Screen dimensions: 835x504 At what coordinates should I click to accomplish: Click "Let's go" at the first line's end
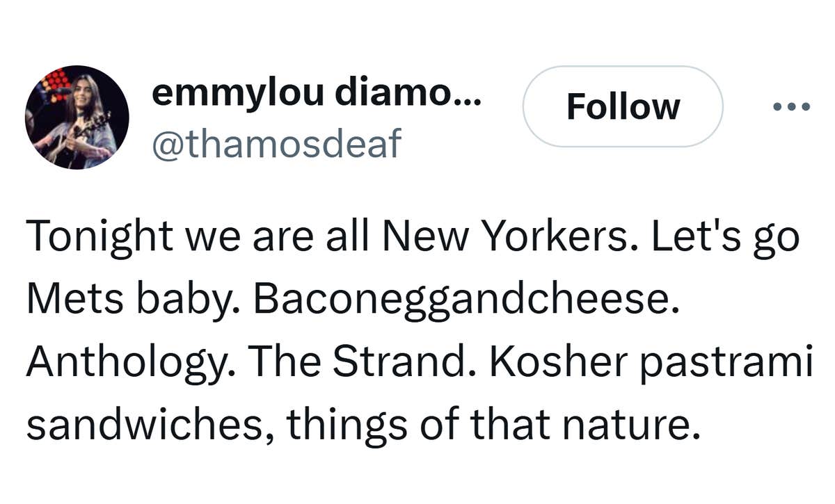point(725,238)
